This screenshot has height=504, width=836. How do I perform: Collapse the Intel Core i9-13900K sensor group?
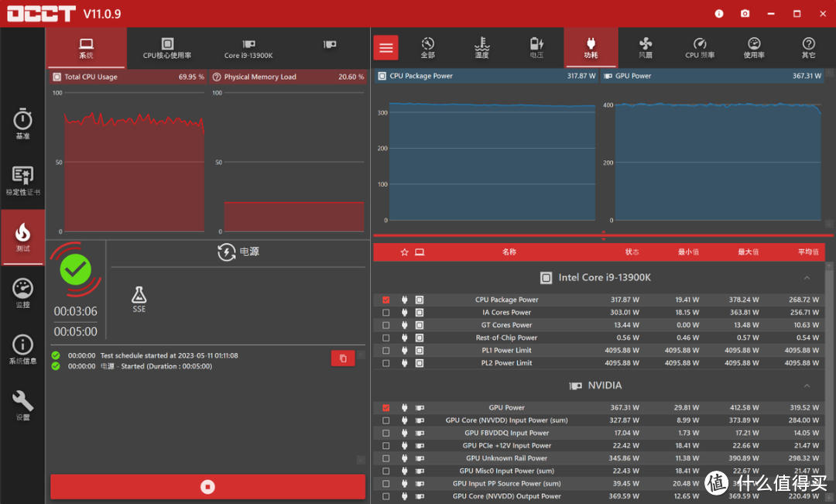tap(807, 278)
